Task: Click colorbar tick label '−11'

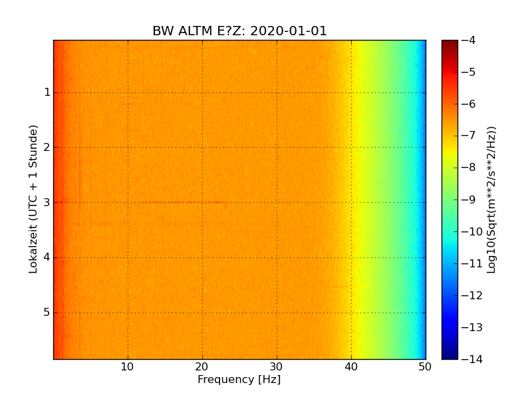Action: [472, 263]
